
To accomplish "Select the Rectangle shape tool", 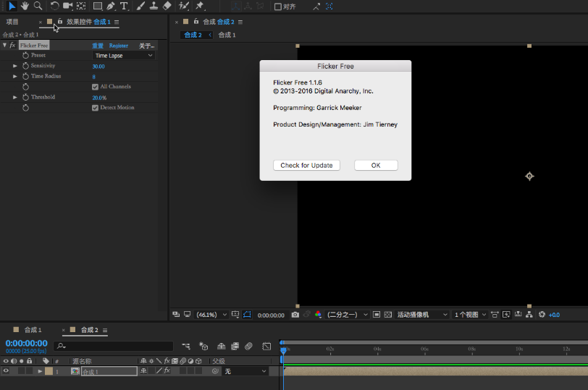I will coord(98,6).
